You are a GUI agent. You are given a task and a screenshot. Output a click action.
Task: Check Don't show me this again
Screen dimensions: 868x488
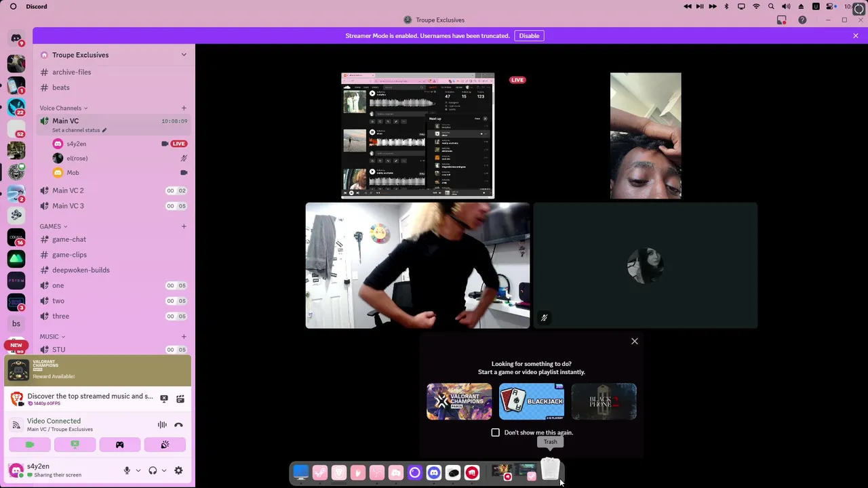[x=495, y=432]
